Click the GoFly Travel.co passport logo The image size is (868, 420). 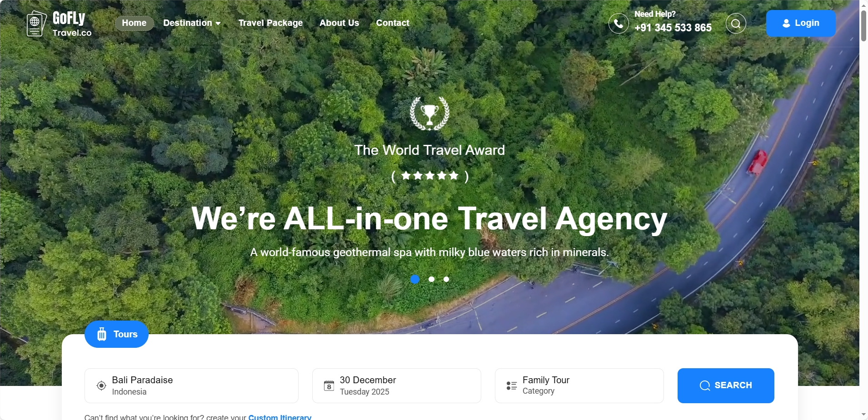pyautogui.click(x=36, y=23)
